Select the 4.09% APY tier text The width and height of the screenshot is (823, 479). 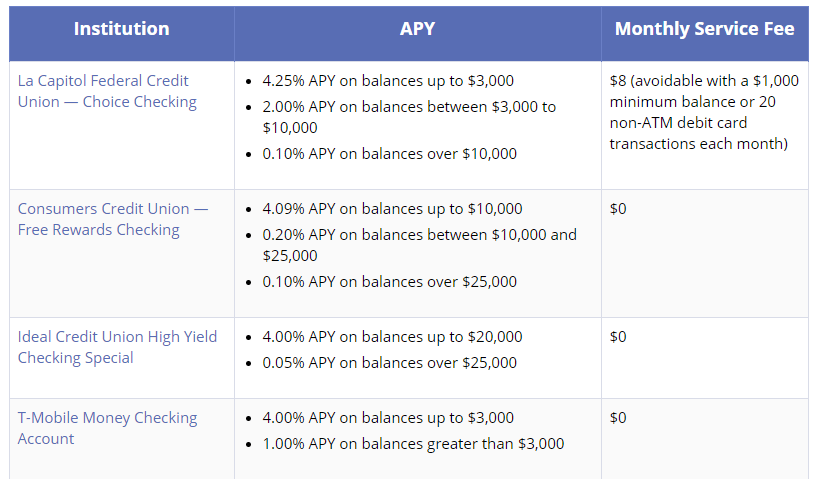[x=392, y=209]
